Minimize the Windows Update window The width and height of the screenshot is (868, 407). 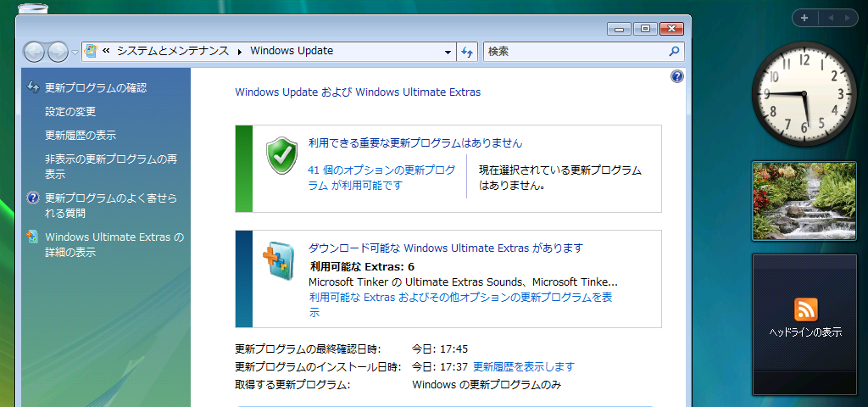[620, 29]
